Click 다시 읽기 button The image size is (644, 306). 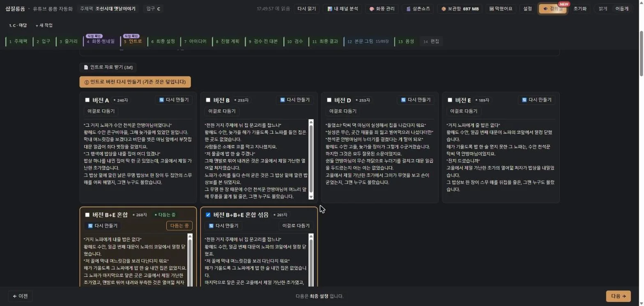click(x=306, y=9)
